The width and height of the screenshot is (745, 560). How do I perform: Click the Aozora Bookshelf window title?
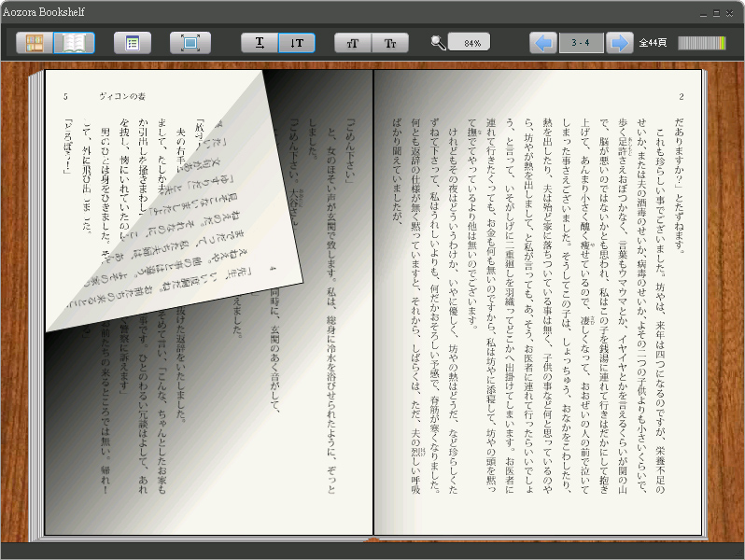(44, 12)
